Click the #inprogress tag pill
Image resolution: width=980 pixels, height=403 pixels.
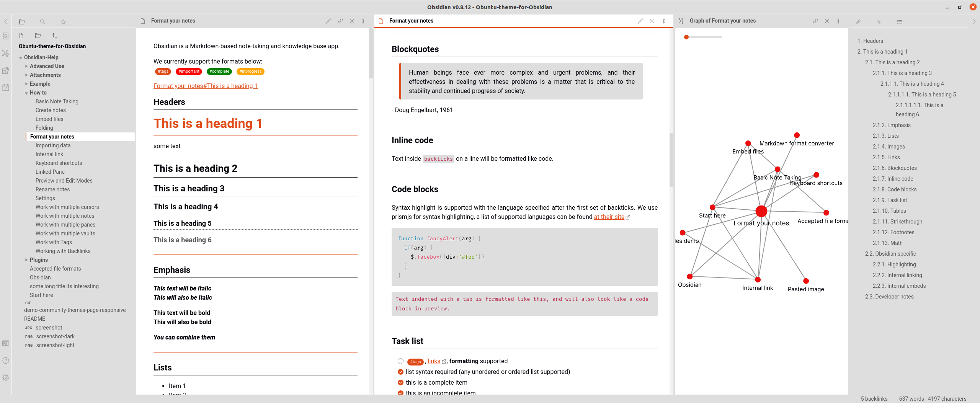(x=250, y=72)
